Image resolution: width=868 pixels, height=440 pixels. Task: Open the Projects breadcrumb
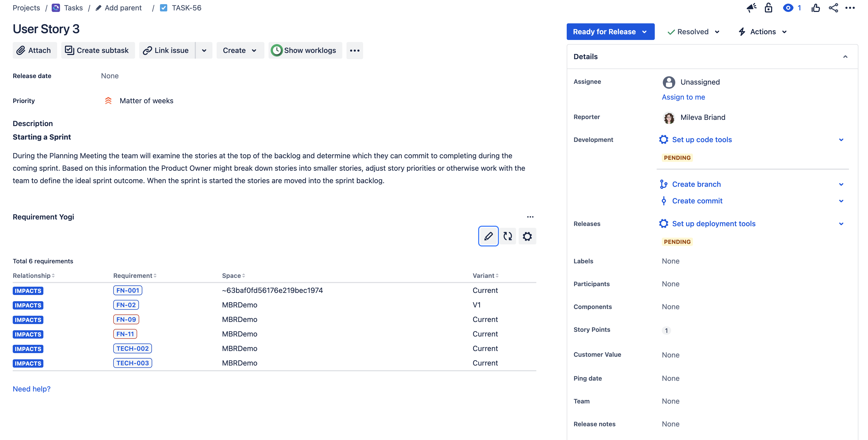26,8
